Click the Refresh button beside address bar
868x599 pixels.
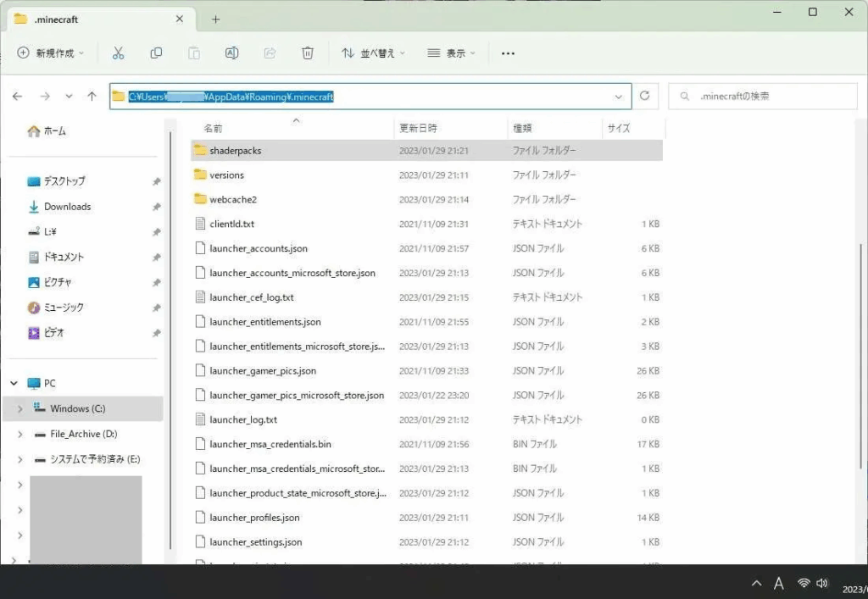coord(645,97)
